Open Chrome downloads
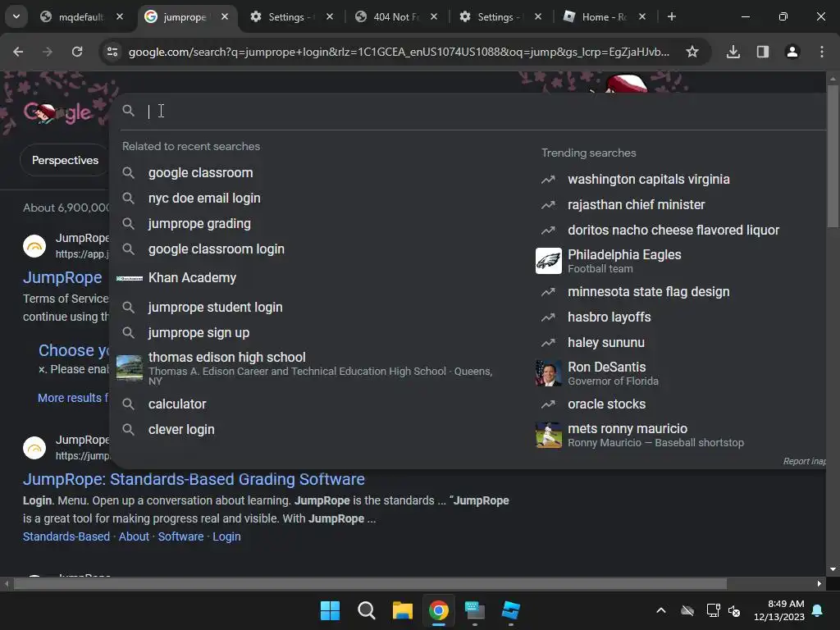 pyautogui.click(x=733, y=52)
